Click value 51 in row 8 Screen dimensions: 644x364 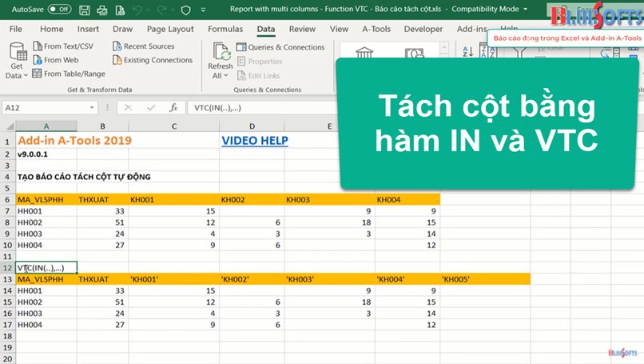(120, 222)
